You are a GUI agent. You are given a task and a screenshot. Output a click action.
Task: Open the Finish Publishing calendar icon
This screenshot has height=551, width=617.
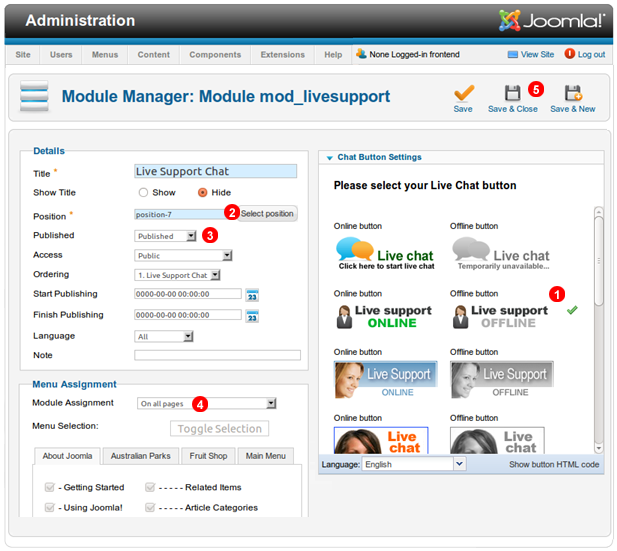pyautogui.click(x=252, y=316)
